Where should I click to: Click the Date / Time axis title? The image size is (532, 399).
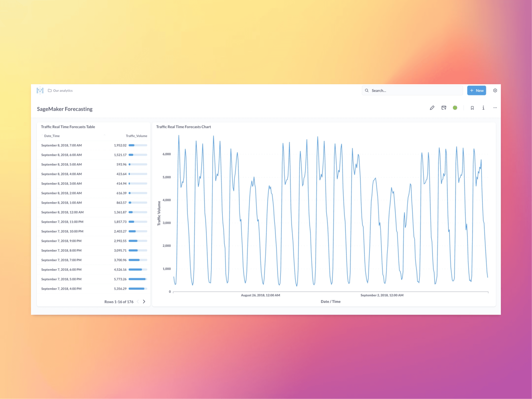tap(330, 302)
